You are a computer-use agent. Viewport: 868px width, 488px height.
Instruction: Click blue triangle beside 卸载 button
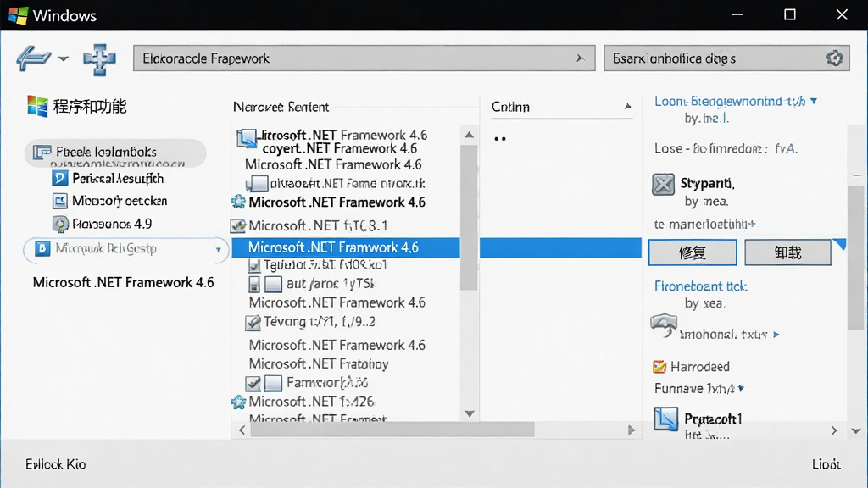click(x=840, y=245)
